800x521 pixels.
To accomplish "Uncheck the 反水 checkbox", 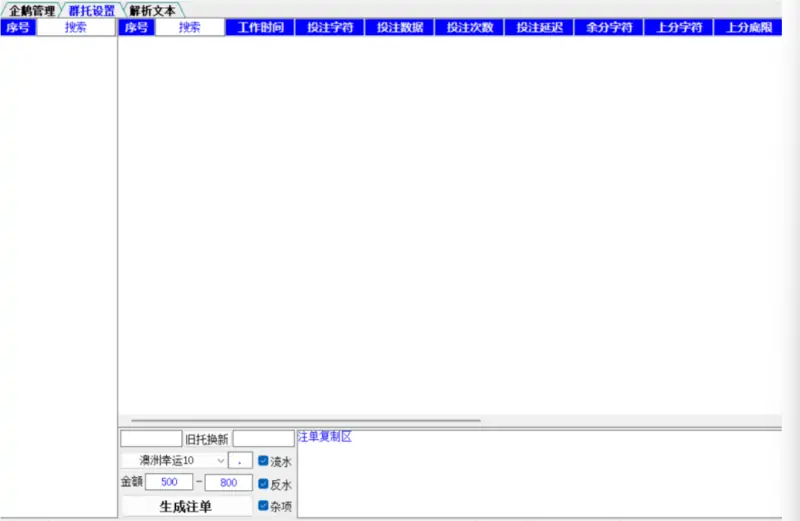I will click(x=264, y=484).
